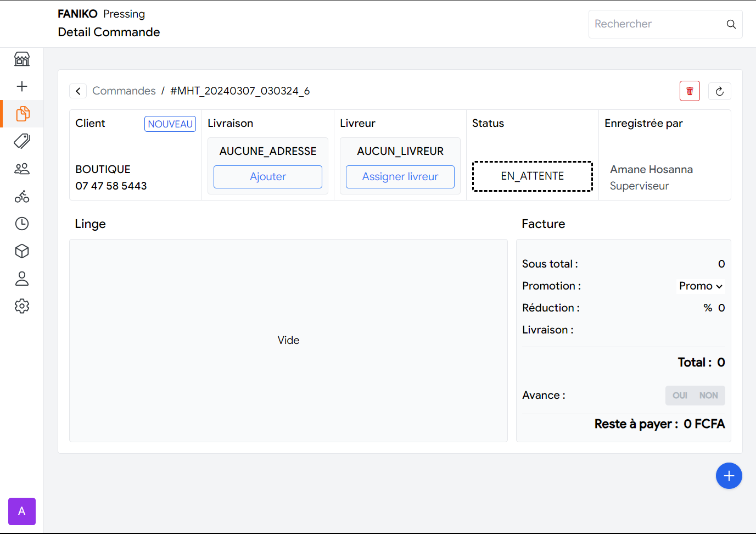Open the package box icon in sidebar
The width and height of the screenshot is (756, 534).
pyautogui.click(x=22, y=251)
